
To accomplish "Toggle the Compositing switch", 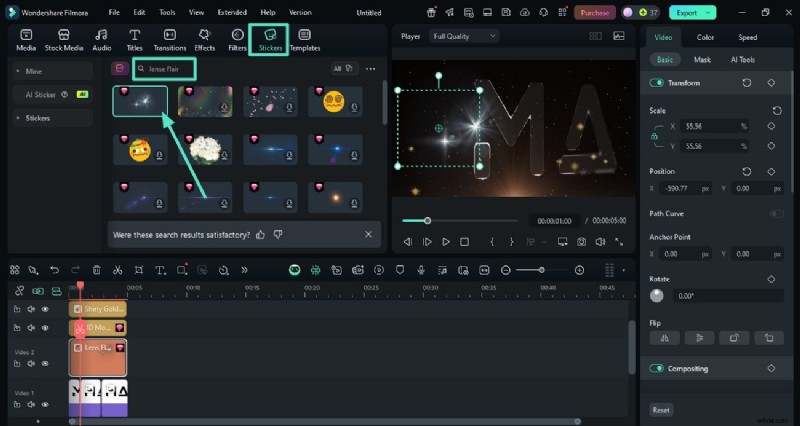I will (x=657, y=368).
